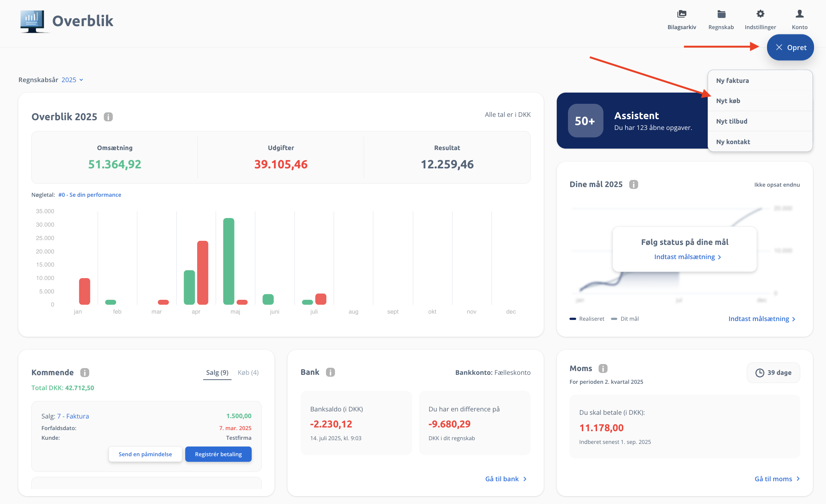Open the Bilagsarkiv icon
The height and width of the screenshot is (504, 826).
681,14
